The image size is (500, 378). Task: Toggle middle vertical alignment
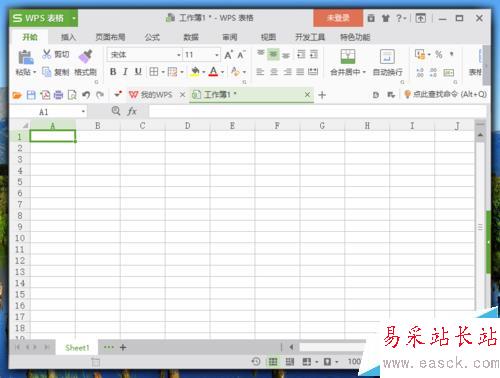[273, 54]
